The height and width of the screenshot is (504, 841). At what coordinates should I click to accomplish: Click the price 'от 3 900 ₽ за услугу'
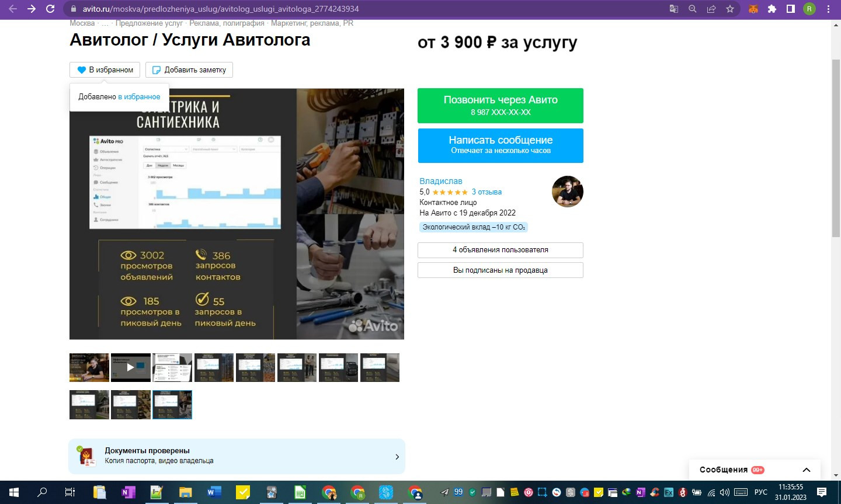(498, 43)
